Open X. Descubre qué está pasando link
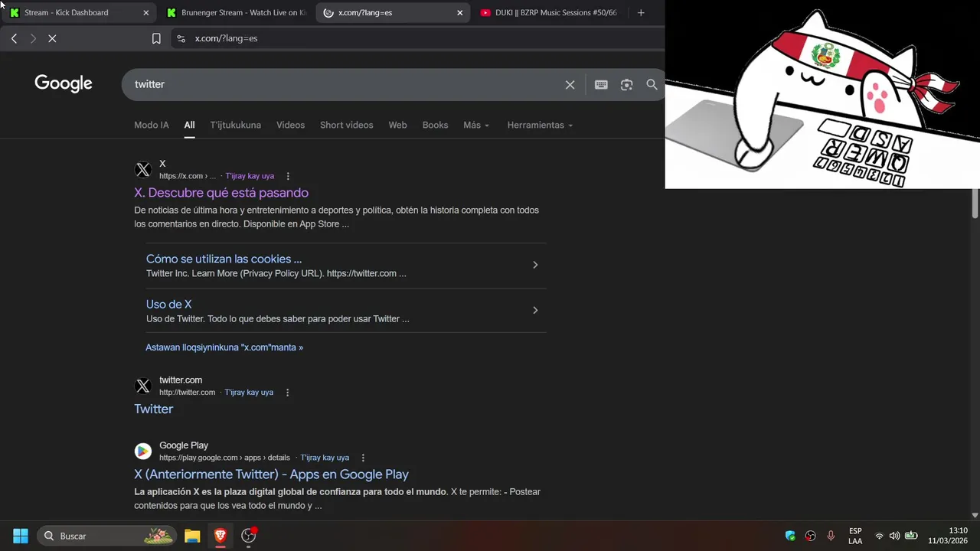Viewport: 980px width, 551px height. [221, 193]
